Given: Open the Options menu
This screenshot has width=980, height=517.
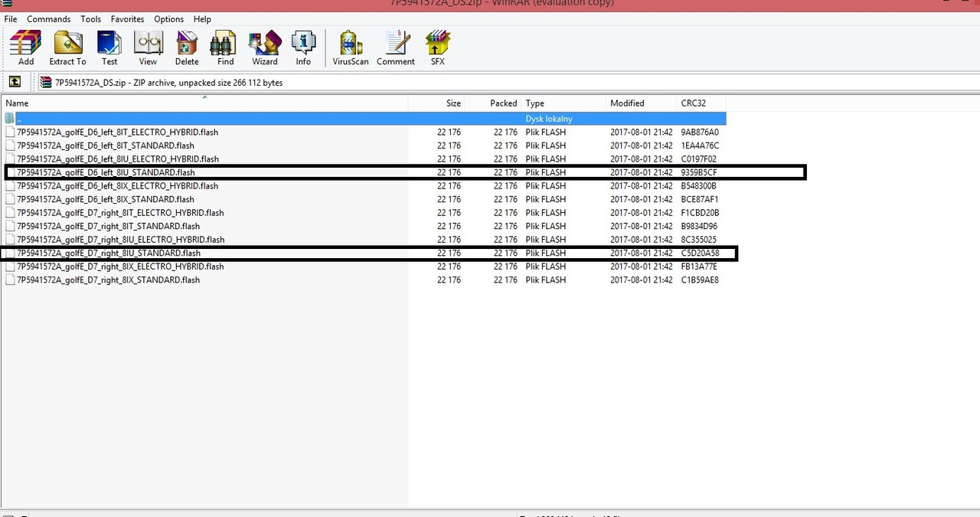Looking at the screenshot, I should [168, 19].
